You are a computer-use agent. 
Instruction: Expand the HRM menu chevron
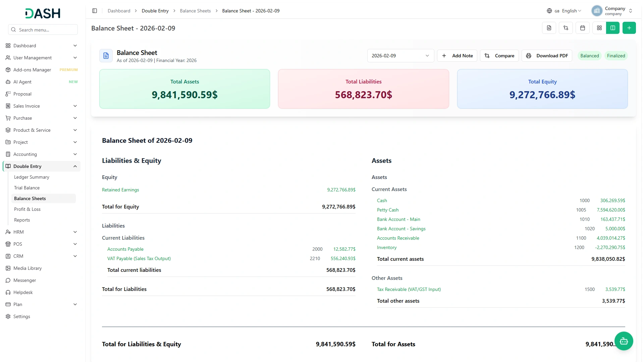[x=75, y=232]
